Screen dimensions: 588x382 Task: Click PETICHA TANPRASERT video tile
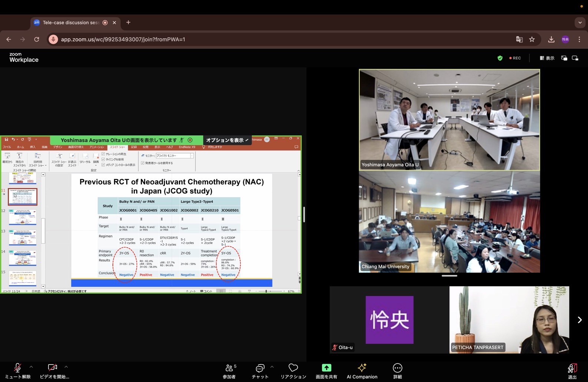pyautogui.click(x=509, y=319)
